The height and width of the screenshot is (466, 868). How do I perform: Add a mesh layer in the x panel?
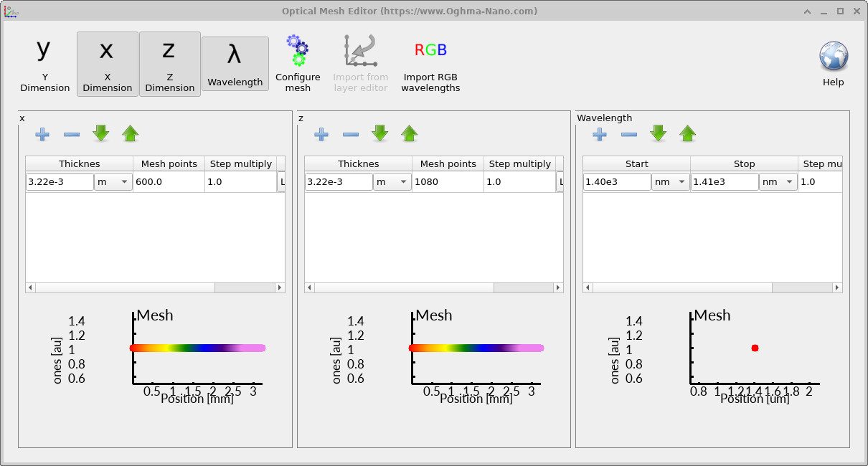pyautogui.click(x=42, y=134)
